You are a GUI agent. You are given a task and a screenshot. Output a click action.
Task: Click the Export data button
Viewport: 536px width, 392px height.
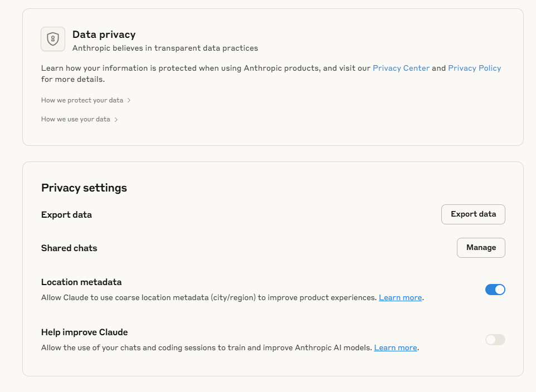pyautogui.click(x=473, y=214)
